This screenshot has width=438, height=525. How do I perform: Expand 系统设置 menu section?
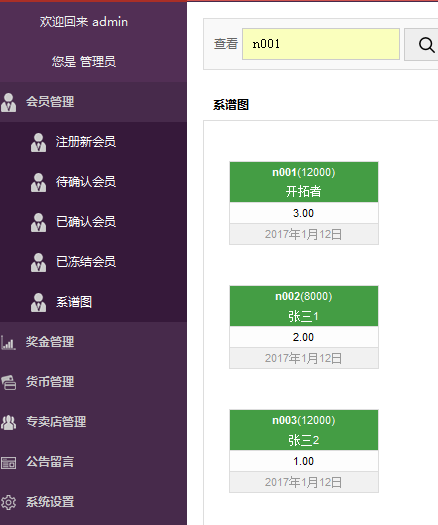[x=93, y=502]
